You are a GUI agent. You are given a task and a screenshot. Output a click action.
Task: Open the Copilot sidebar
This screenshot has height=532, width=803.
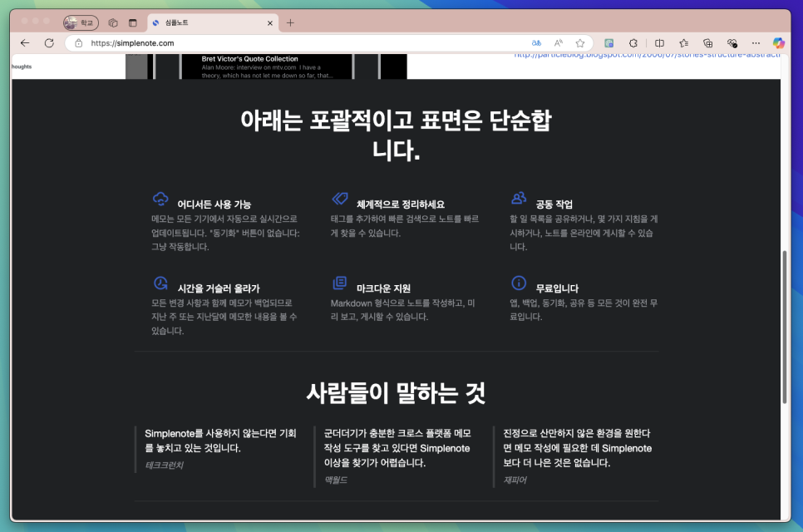(778, 43)
